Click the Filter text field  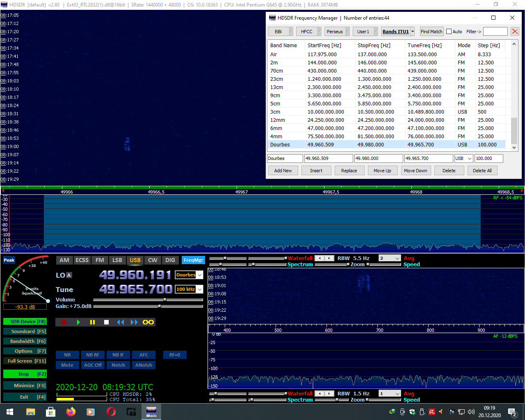click(x=495, y=32)
